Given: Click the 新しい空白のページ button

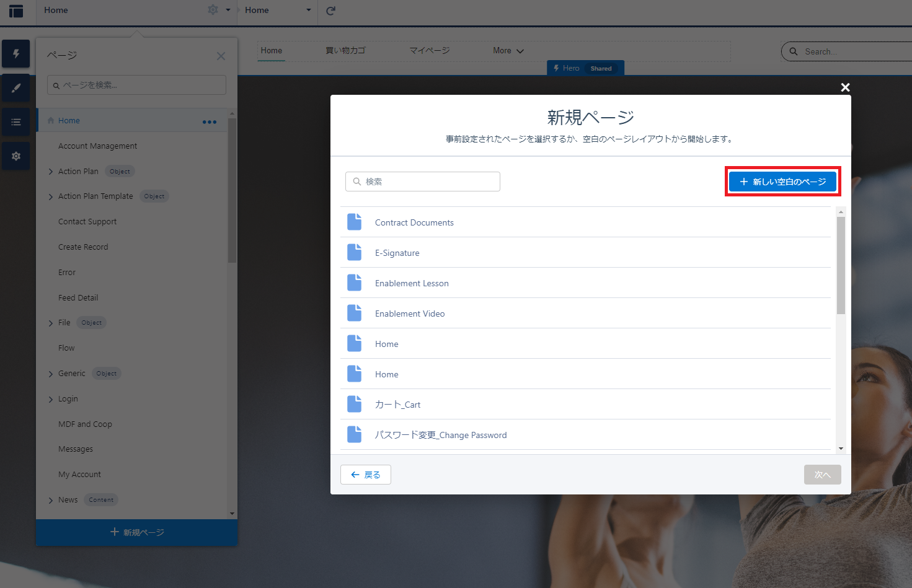Looking at the screenshot, I should pos(782,182).
